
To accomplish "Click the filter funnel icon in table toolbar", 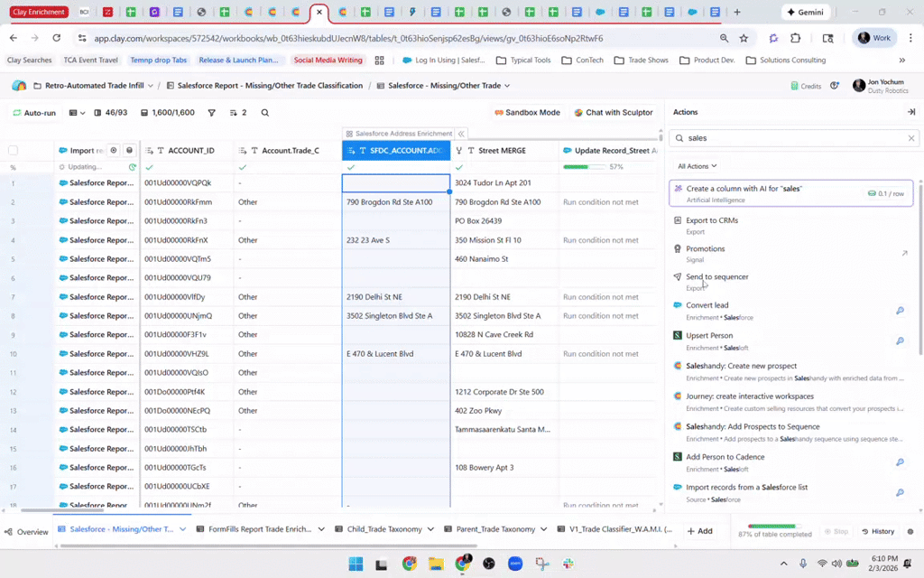I will tap(211, 113).
